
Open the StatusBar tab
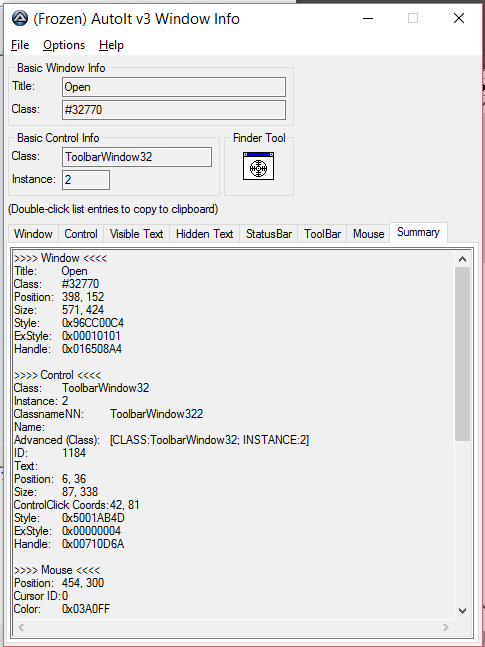269,234
